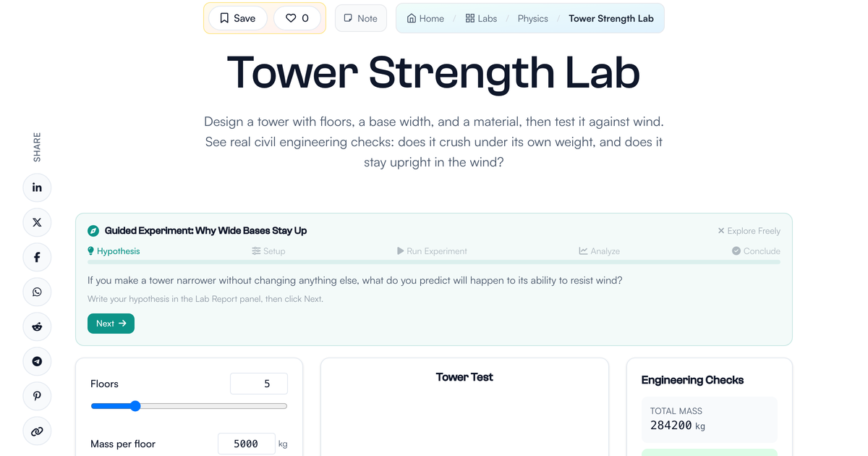Click the Floors slider handle

[135, 406]
